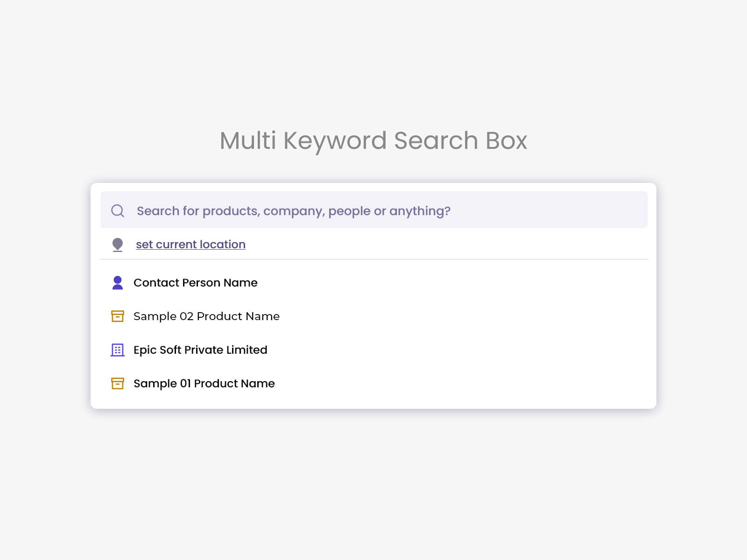
Task: Click the location pin icon
Action: (x=118, y=244)
